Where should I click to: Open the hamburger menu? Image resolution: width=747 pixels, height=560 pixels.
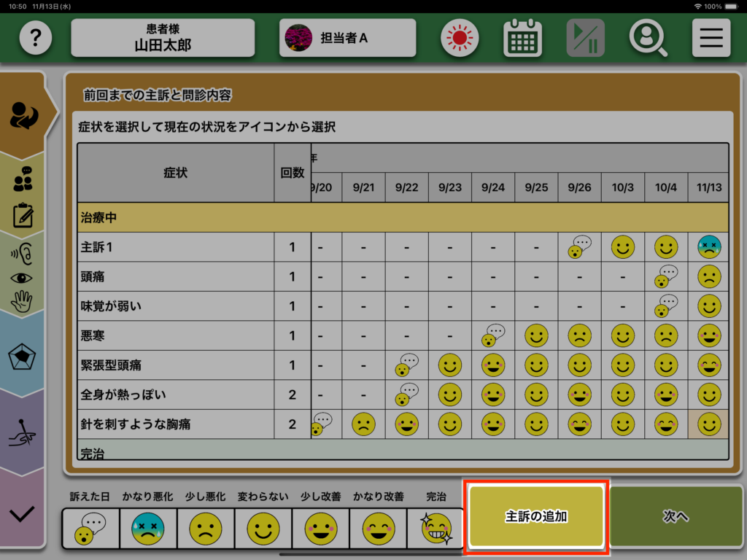pos(711,38)
